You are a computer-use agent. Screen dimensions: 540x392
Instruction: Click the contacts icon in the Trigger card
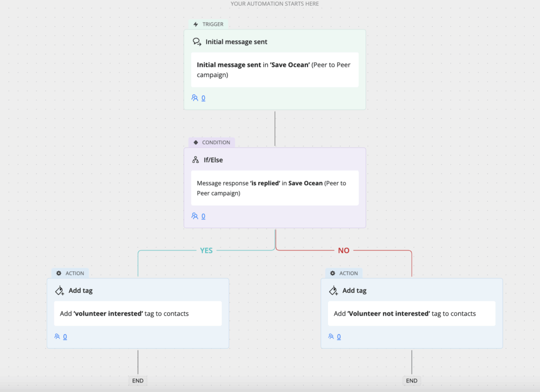[x=195, y=98]
